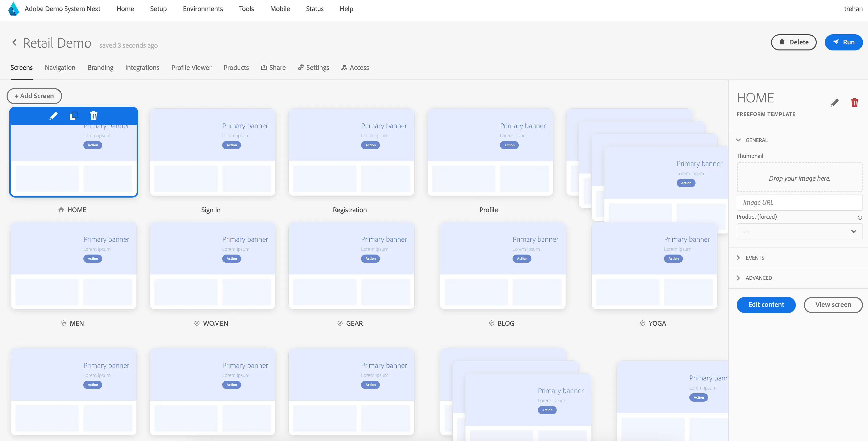Click the white trash icon on HOME card
Screen dimensions: 868x441
point(94,116)
